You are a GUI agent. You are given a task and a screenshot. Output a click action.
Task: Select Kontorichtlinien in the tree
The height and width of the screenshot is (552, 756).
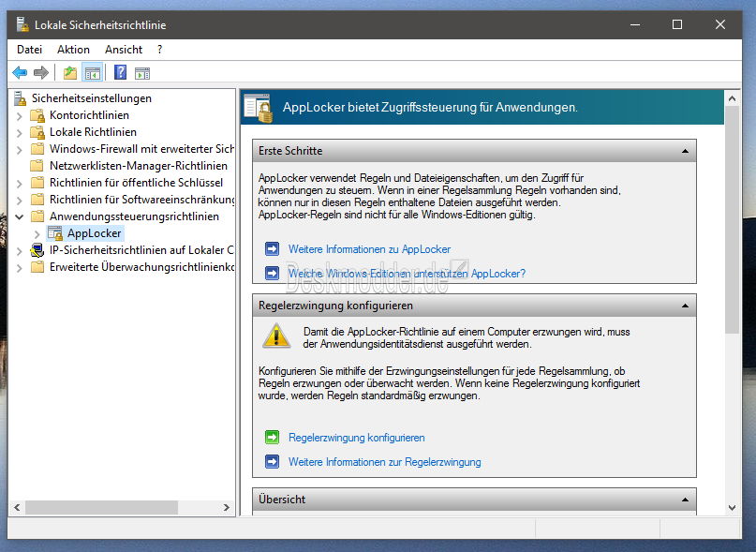(89, 115)
